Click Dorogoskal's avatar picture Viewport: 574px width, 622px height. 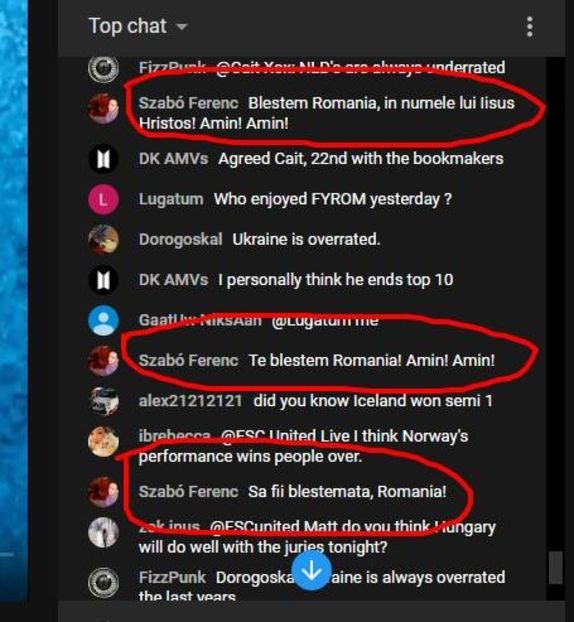(x=103, y=240)
